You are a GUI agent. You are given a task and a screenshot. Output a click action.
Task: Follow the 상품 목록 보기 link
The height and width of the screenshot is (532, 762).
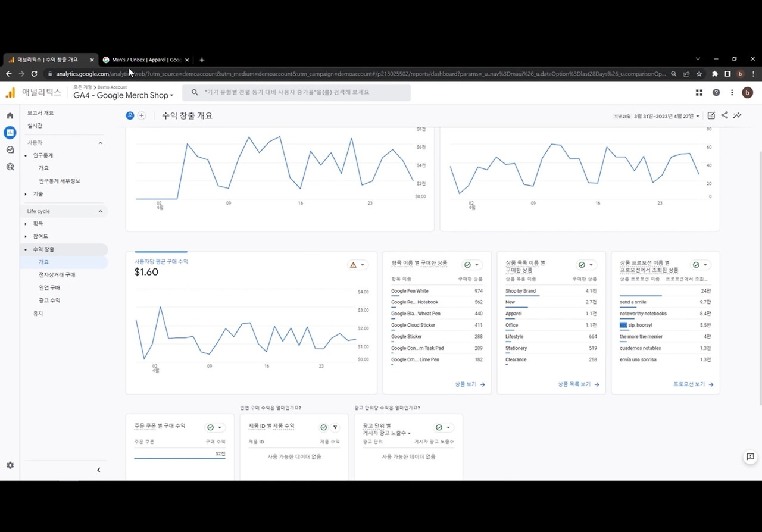pos(579,384)
